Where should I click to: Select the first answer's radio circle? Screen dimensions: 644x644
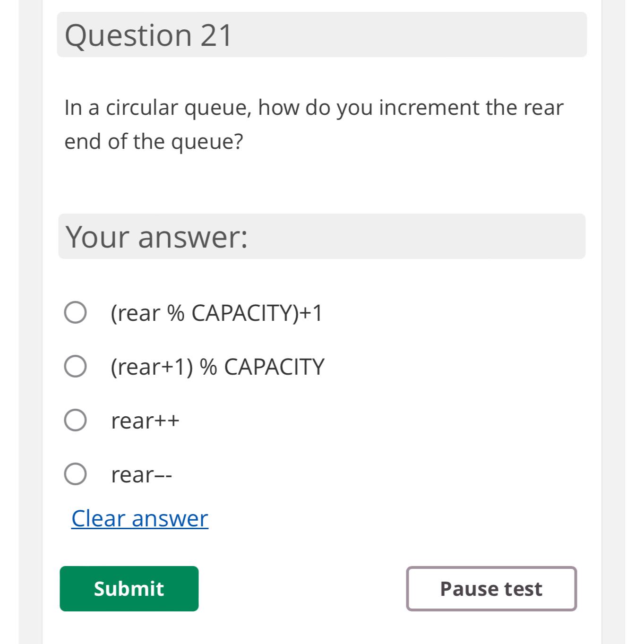pos(76,312)
